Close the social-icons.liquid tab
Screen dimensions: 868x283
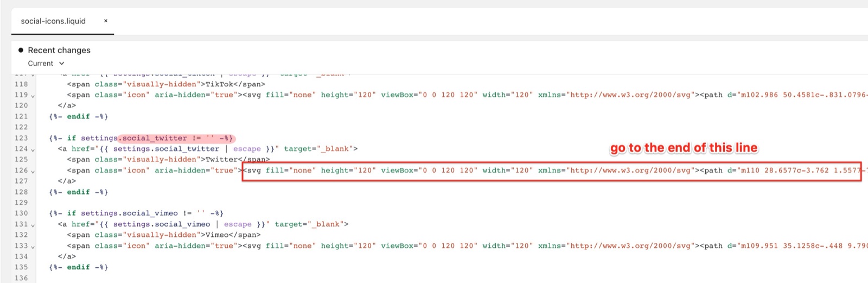point(106,21)
